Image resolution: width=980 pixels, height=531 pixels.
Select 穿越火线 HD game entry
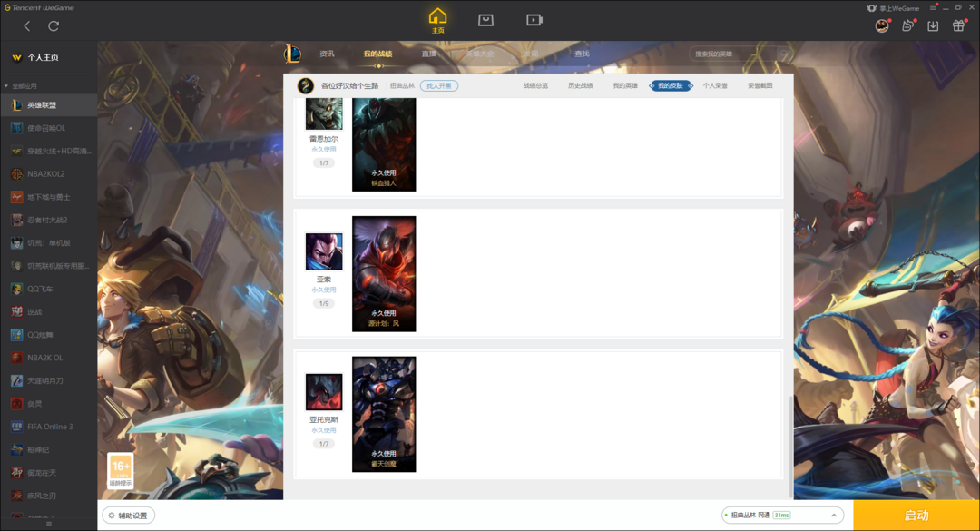point(49,151)
